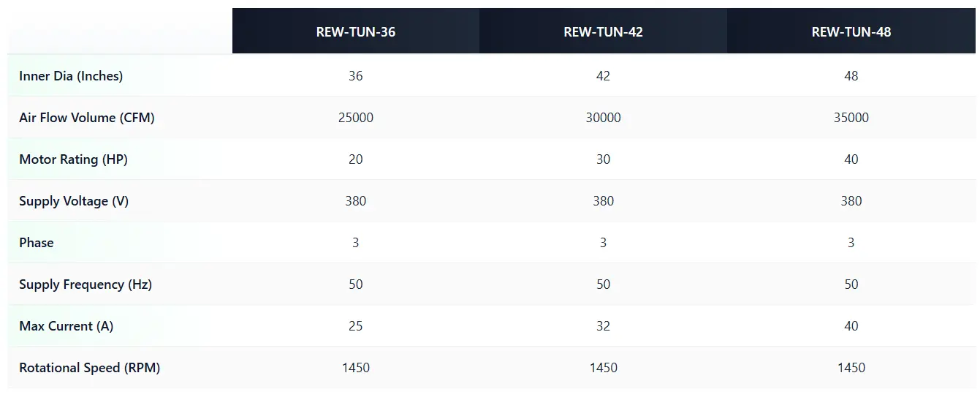The image size is (980, 400).
Task: Click the Max Current (A) row label
Action: pos(67,326)
